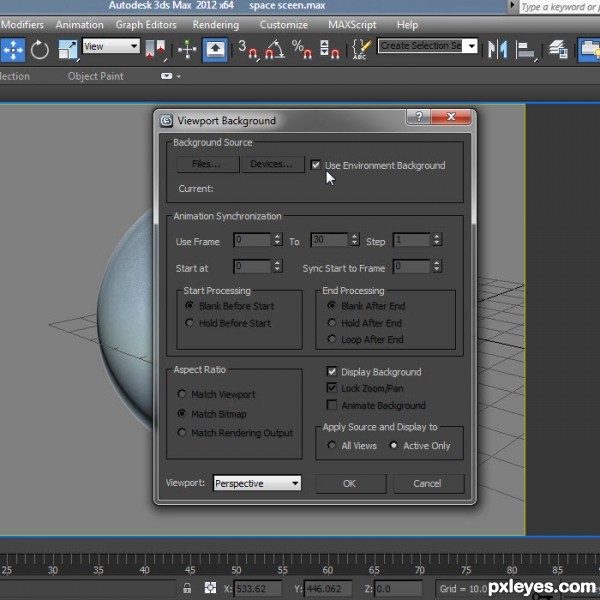The image size is (600, 600).
Task: Click the Files... button
Action: [207, 164]
